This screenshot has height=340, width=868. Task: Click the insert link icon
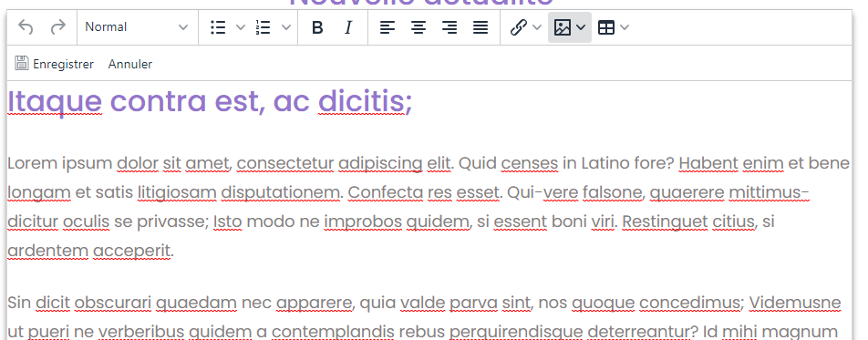(x=518, y=27)
